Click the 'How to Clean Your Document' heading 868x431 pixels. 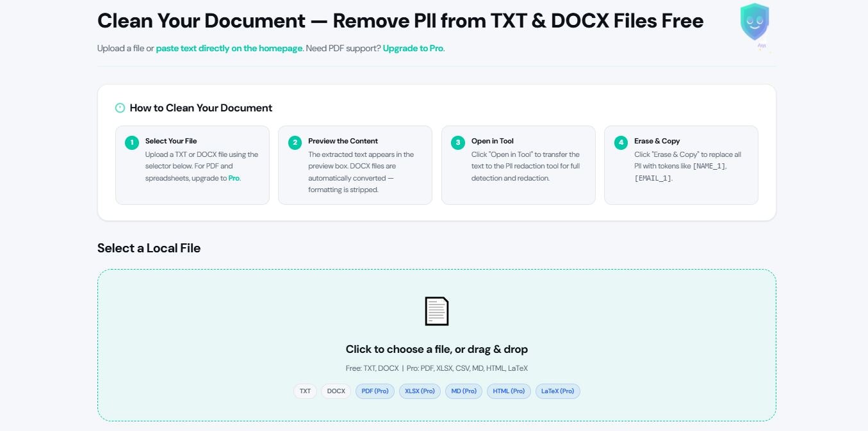point(201,108)
